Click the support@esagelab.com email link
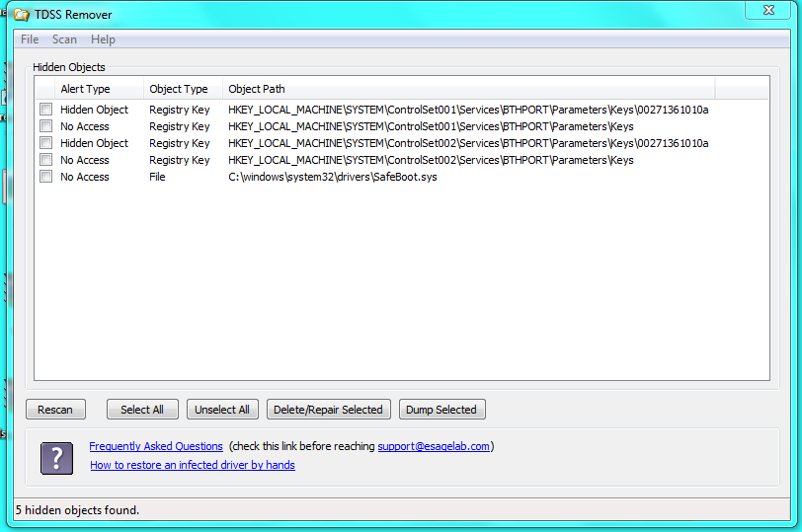This screenshot has width=802, height=532. (434, 446)
